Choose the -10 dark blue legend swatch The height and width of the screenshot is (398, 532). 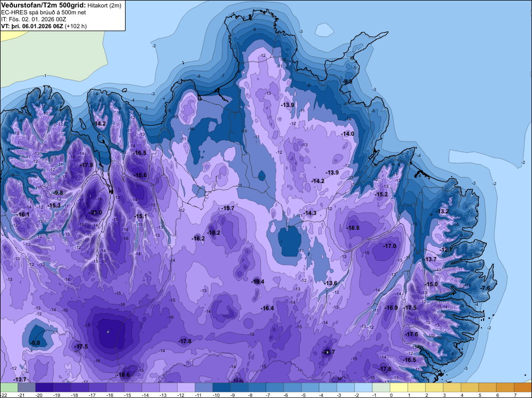click(x=221, y=387)
